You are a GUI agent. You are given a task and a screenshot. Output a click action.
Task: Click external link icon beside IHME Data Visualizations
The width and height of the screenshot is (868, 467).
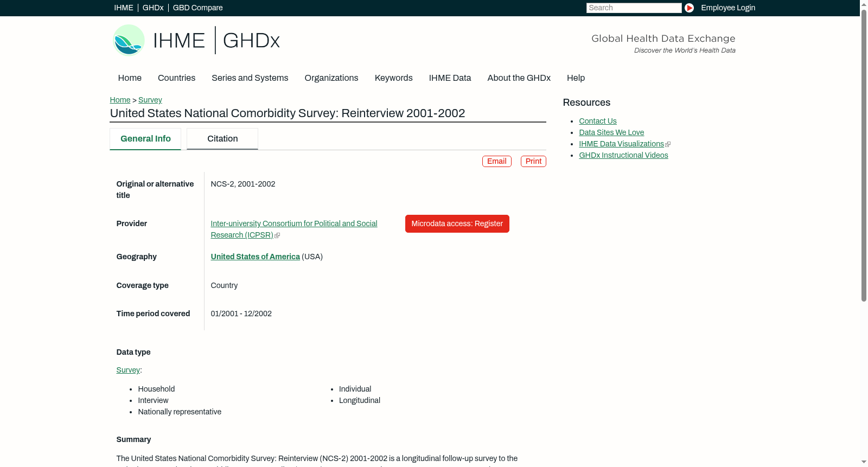click(x=668, y=144)
